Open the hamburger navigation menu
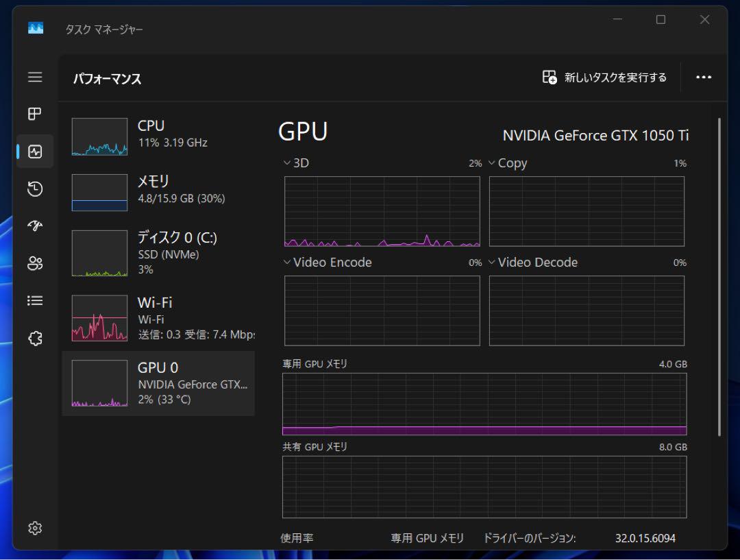This screenshot has width=740, height=560. [x=35, y=77]
